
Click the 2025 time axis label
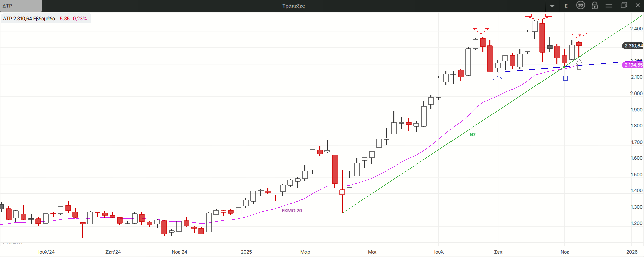click(246, 252)
